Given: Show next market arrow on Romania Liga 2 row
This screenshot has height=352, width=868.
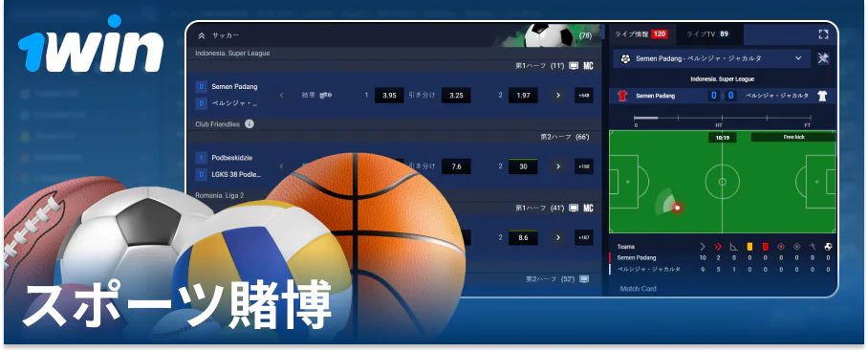Looking at the screenshot, I should (558, 237).
